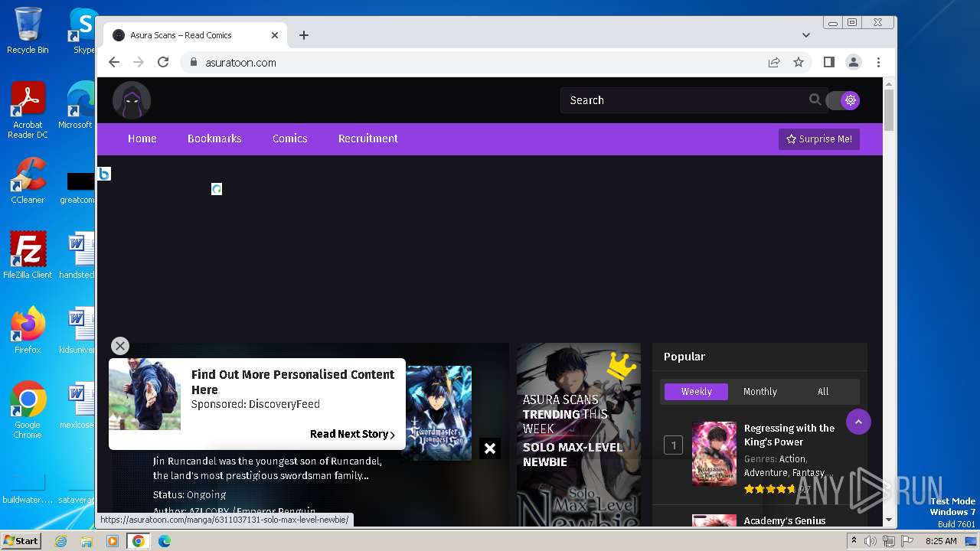Click Internet Explorer taskbar icon
The width and height of the screenshot is (980, 551).
(x=61, y=541)
